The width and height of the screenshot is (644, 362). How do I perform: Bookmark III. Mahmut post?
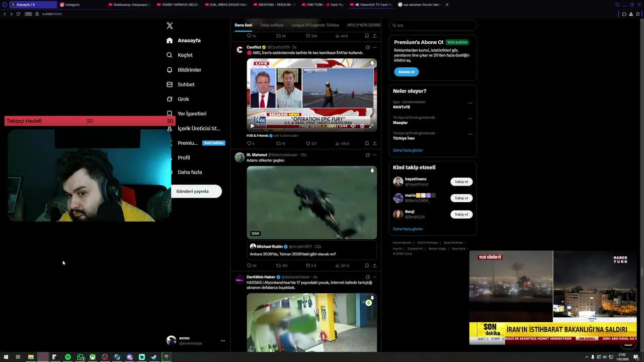[x=367, y=265]
